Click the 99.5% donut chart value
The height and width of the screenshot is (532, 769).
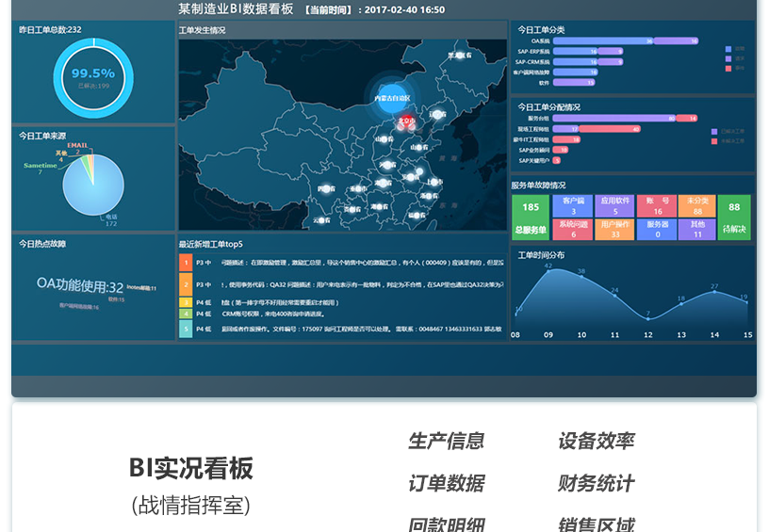[93, 73]
